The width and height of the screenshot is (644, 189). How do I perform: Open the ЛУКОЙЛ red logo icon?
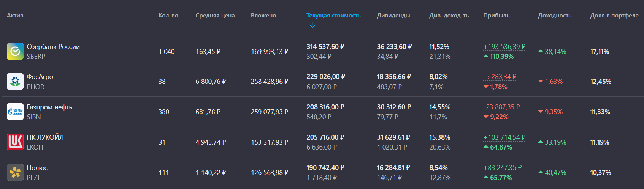click(15, 142)
